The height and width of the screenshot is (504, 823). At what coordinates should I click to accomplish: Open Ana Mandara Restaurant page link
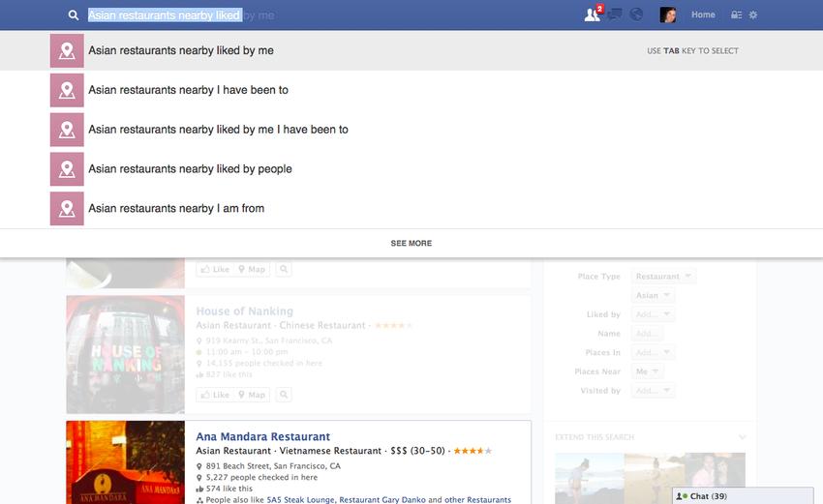coord(262,436)
